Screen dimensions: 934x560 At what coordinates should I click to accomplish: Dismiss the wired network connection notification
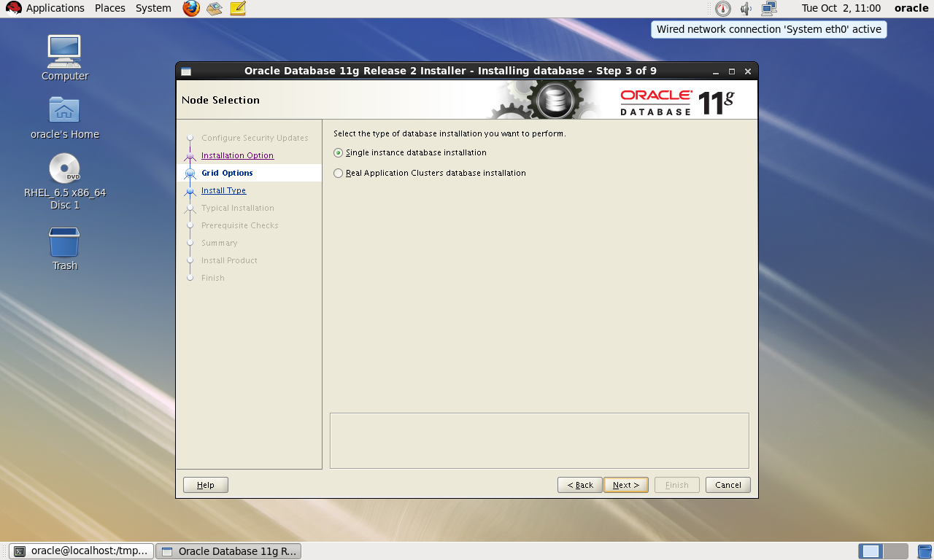pyautogui.click(x=769, y=30)
